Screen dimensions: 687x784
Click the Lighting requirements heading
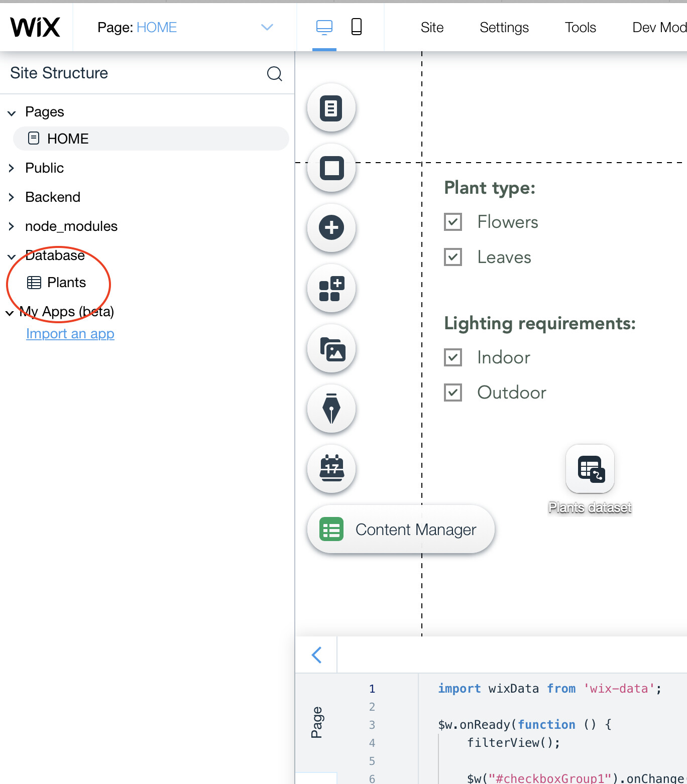coord(540,324)
